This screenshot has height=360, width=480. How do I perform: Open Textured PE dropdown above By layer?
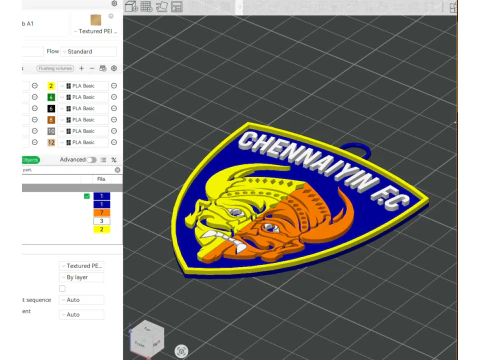point(82,266)
